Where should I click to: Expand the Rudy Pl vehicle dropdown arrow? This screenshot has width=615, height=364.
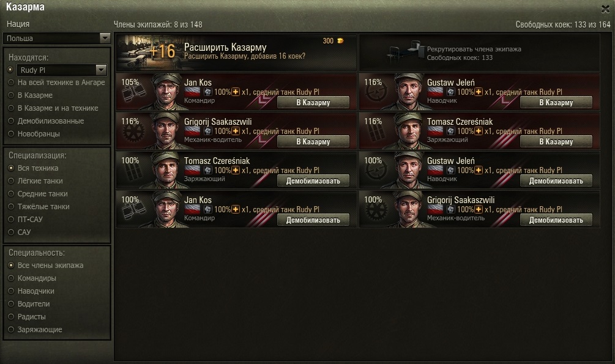[101, 70]
